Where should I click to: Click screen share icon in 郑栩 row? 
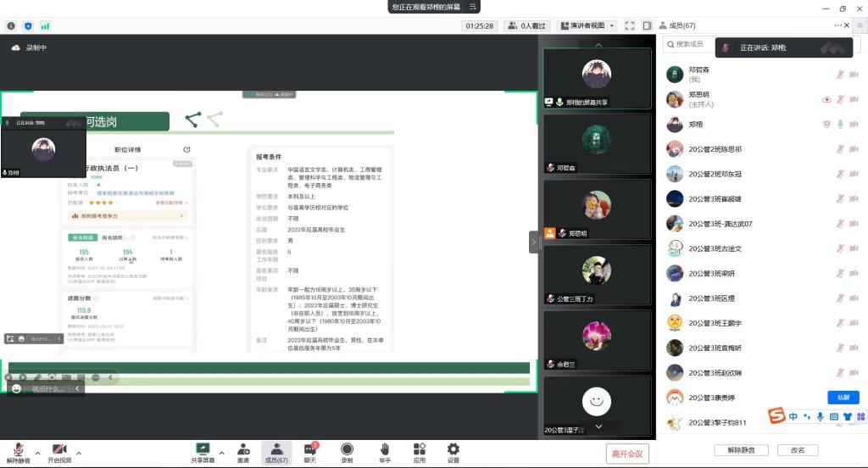point(826,124)
